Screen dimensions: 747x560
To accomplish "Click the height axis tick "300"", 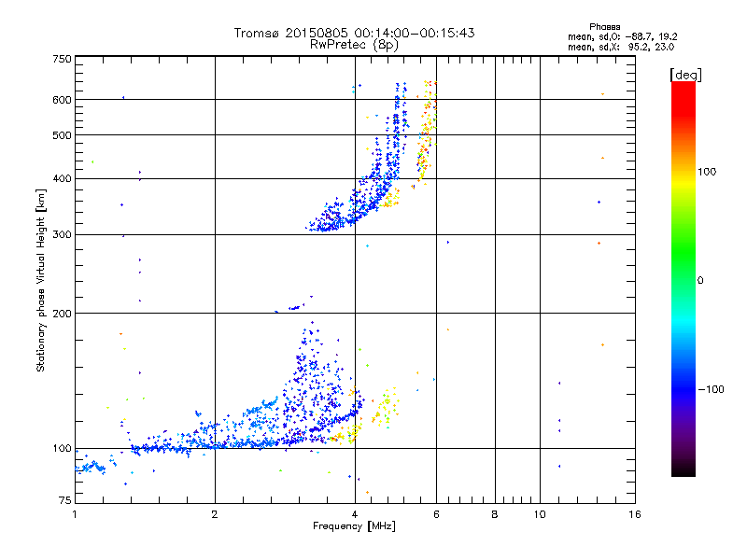I will (62, 235).
